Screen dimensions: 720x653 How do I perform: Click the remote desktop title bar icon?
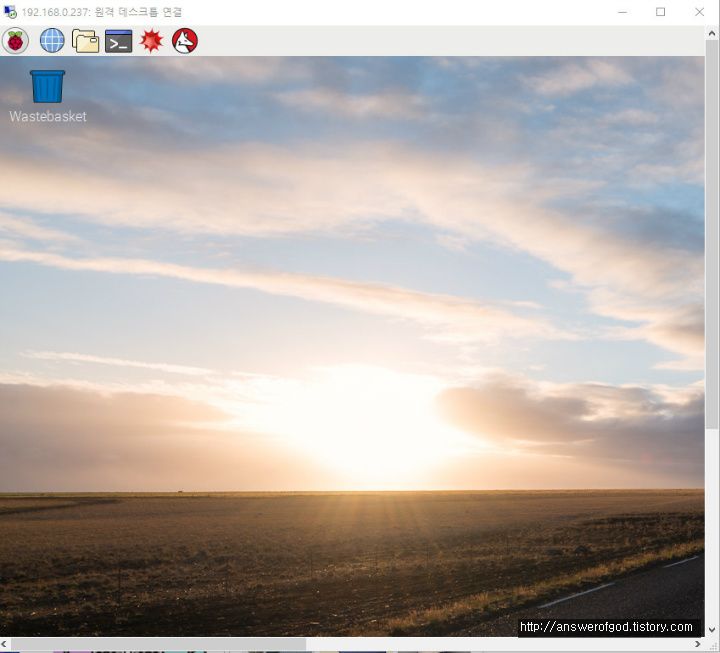click(x=10, y=12)
